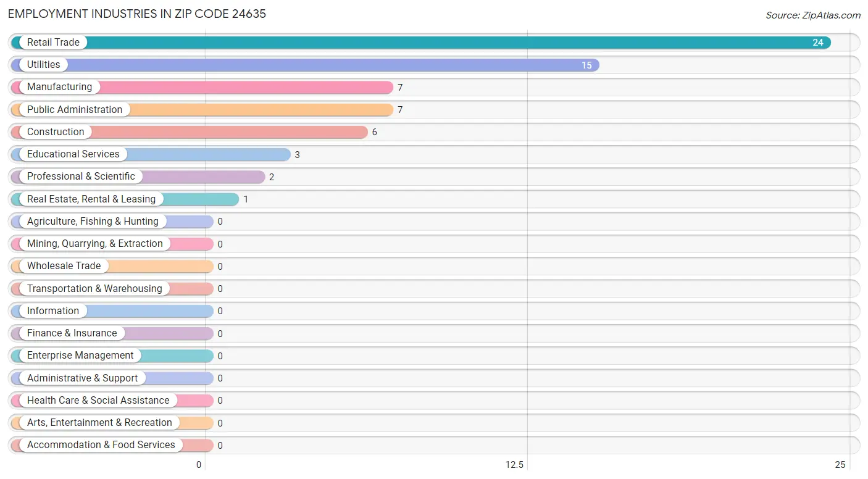Click the salmon Construction bar
This screenshot has height=479, width=868.
(x=189, y=132)
